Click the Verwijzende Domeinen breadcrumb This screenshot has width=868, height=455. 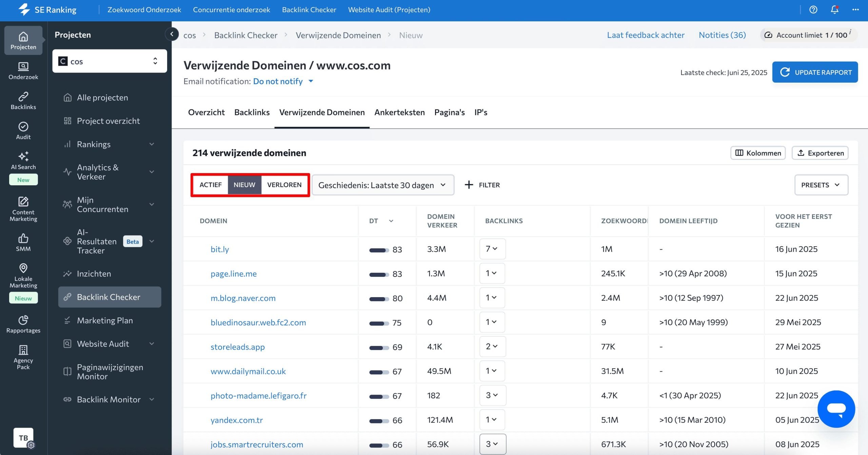click(338, 35)
